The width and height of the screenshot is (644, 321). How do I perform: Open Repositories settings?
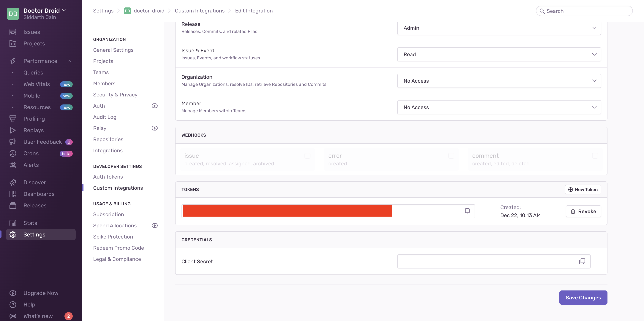[108, 139]
